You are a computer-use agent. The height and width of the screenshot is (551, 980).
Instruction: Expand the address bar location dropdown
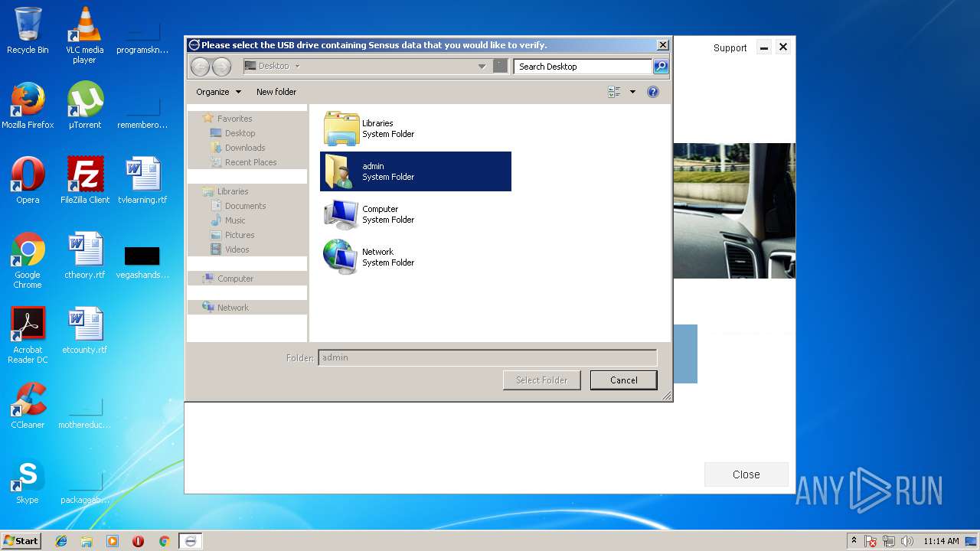point(482,67)
